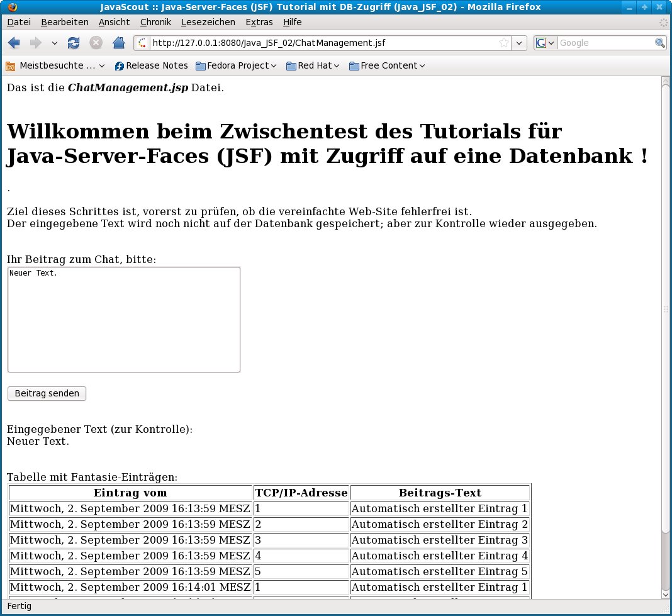This screenshot has width=672, height=616.
Task: Open the Free Content bookmarks folder
Action: (387, 65)
